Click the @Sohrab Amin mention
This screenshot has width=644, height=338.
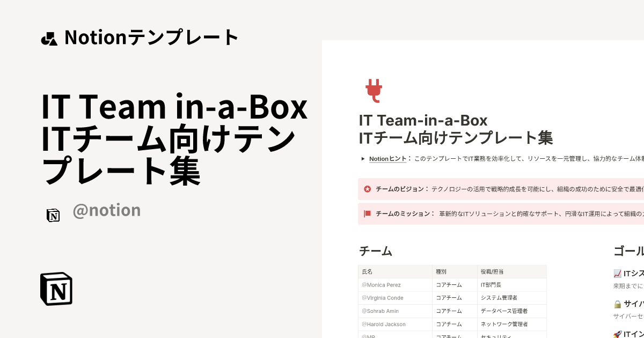click(380, 311)
